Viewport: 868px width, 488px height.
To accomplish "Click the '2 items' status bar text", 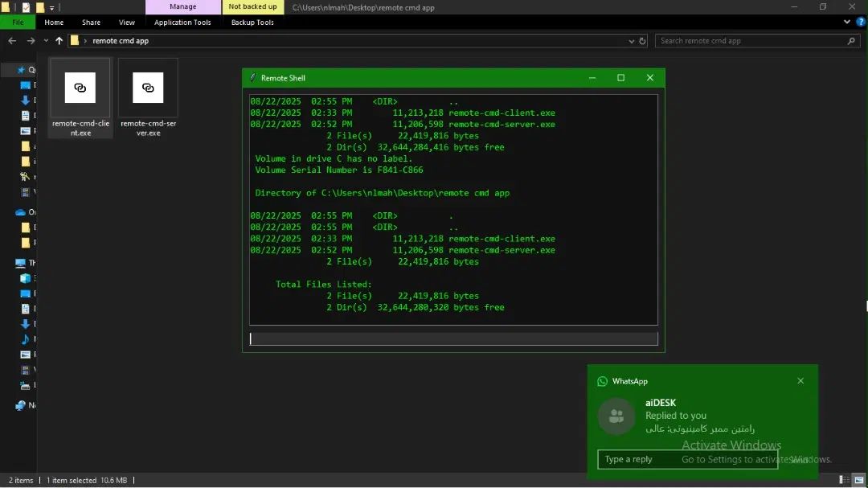I will (x=20, y=480).
